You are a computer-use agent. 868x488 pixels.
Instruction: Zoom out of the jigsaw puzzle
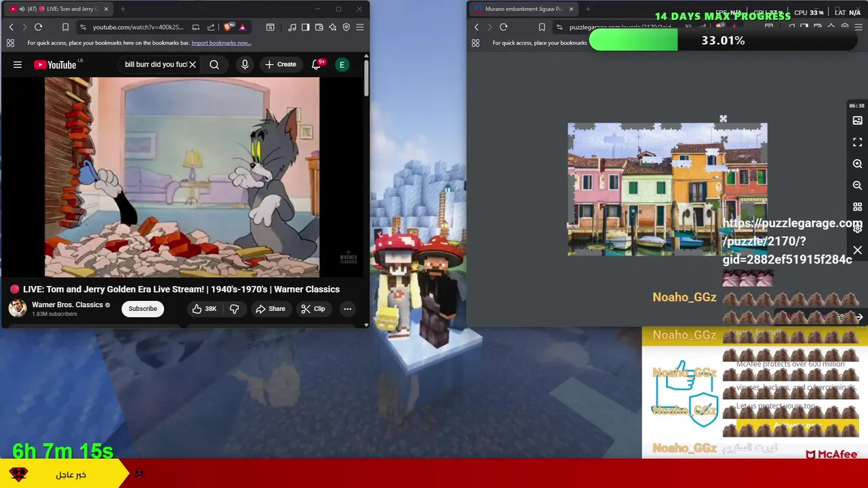857,185
